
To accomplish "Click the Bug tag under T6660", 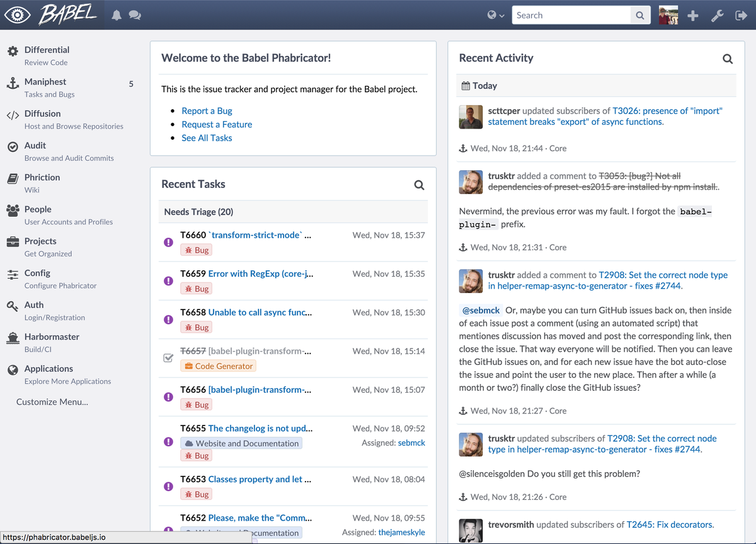I will (196, 250).
